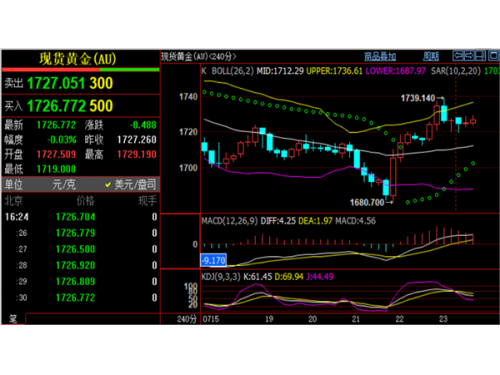The width and height of the screenshot is (500, 375).
Task: Click the MACD(12,26,9) indicator label
Action: click(229, 221)
